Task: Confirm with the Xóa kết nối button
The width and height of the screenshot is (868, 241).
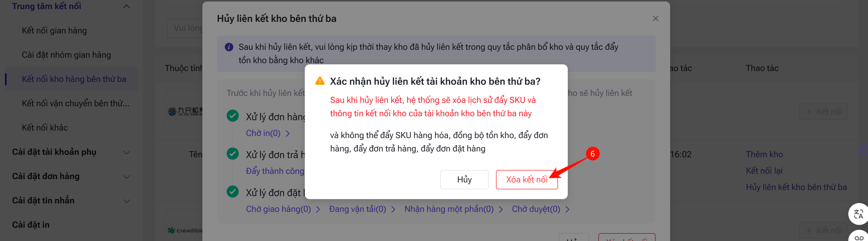Action: coord(526,180)
